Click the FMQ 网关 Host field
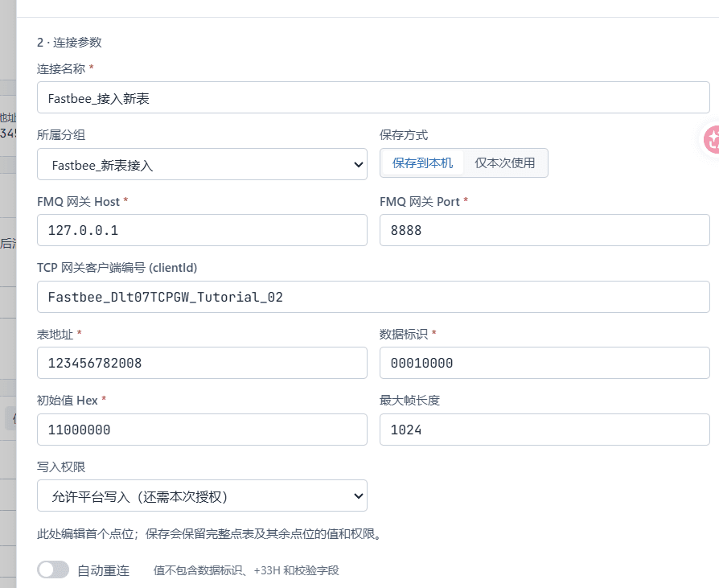 coord(202,230)
